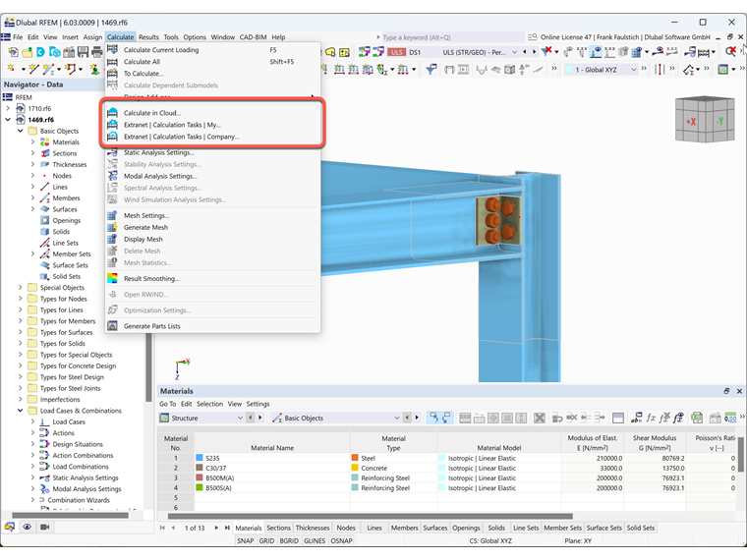Click the navigator Data view icon at the bottom left
Image resolution: width=747 pixels, height=560 pixels.
click(10, 527)
